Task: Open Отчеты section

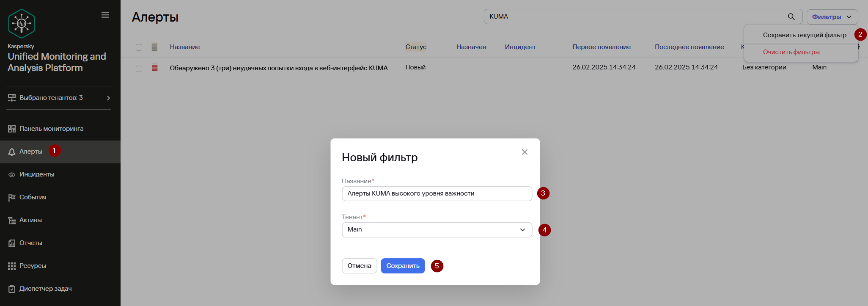Action: [60, 243]
